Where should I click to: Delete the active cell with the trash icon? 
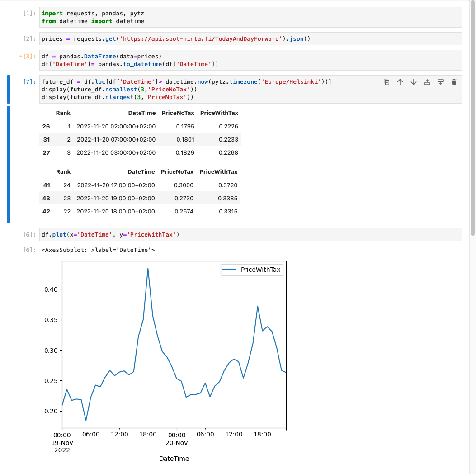tap(454, 82)
